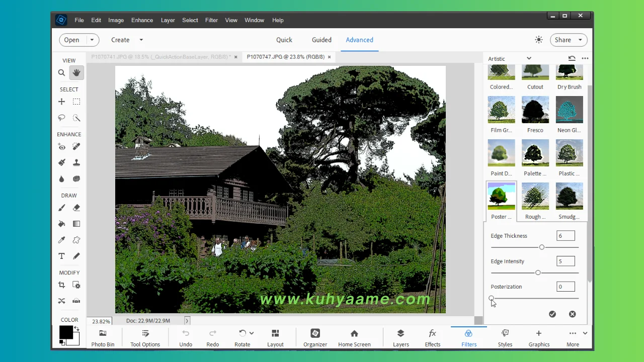Screen dimensions: 644x362
Task: Expand the Share dropdown
Action: 580,40
